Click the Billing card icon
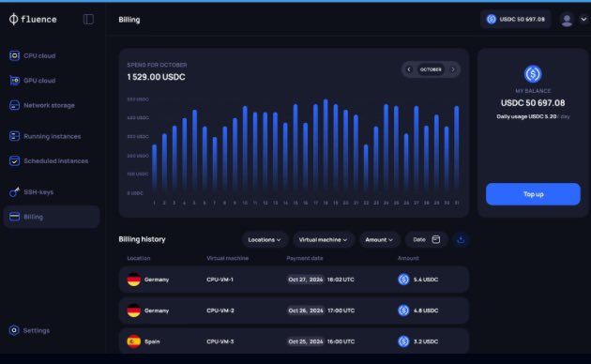This screenshot has width=591, height=364. click(x=14, y=217)
